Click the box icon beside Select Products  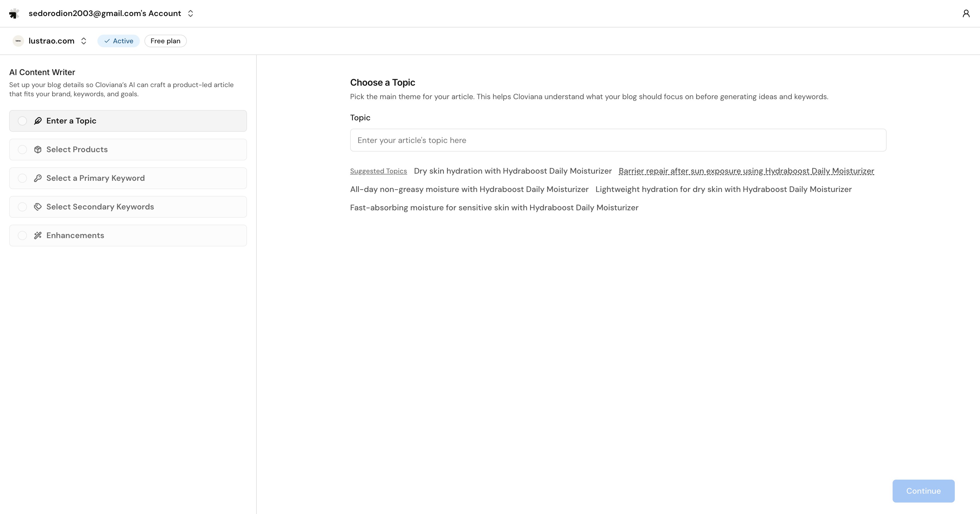click(x=38, y=150)
